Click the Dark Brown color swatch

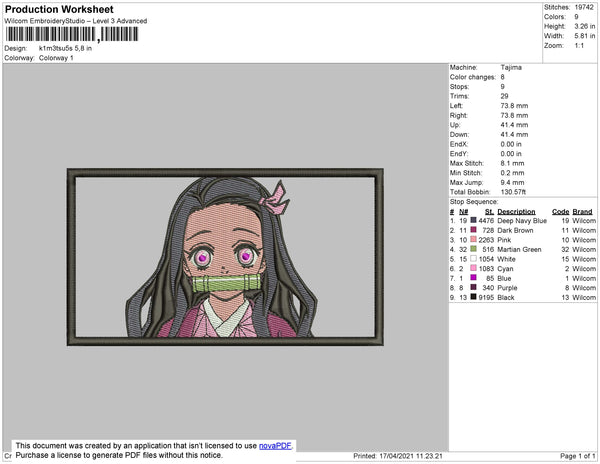tap(473, 230)
